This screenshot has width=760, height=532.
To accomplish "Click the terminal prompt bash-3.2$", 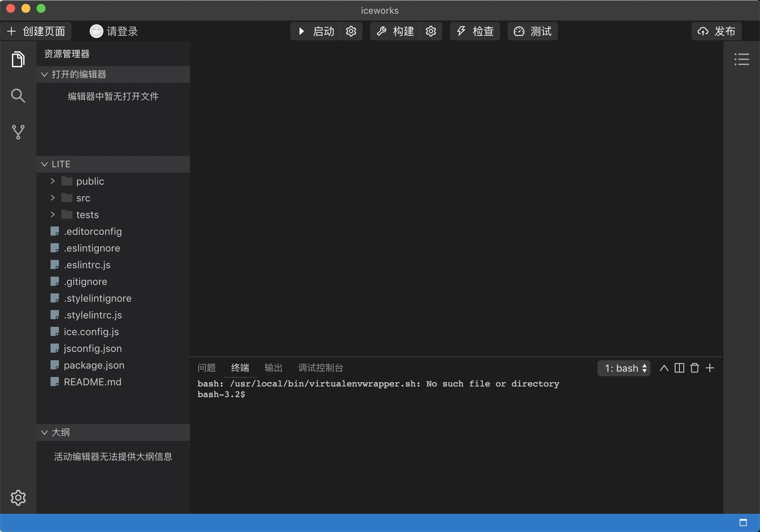I will coord(221,394).
